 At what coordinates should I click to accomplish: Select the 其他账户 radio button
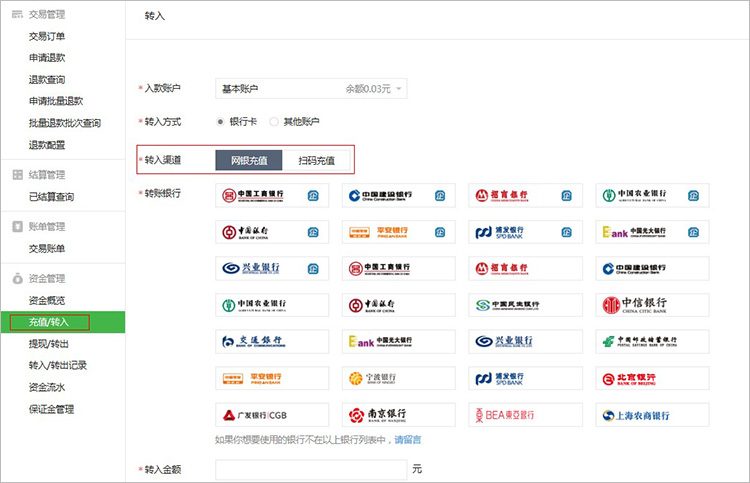coord(274,122)
